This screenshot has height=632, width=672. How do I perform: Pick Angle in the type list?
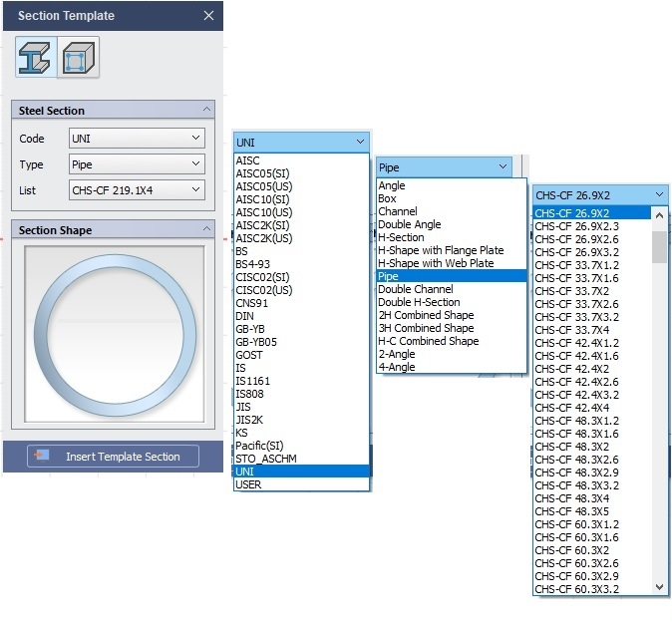[452, 185]
